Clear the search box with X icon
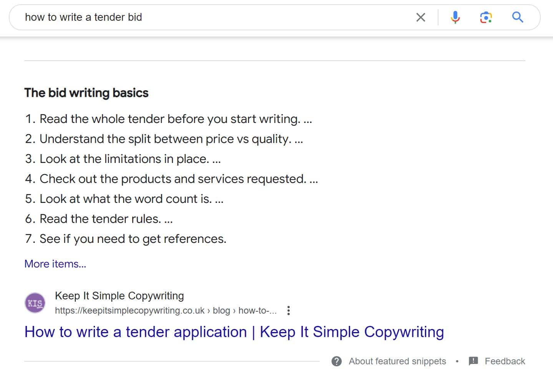Screen dimensions: 553x392 (421, 17)
